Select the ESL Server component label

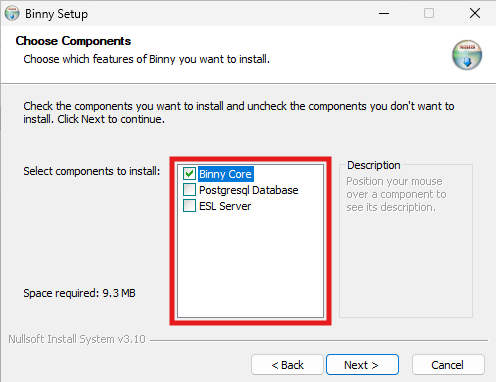click(225, 206)
